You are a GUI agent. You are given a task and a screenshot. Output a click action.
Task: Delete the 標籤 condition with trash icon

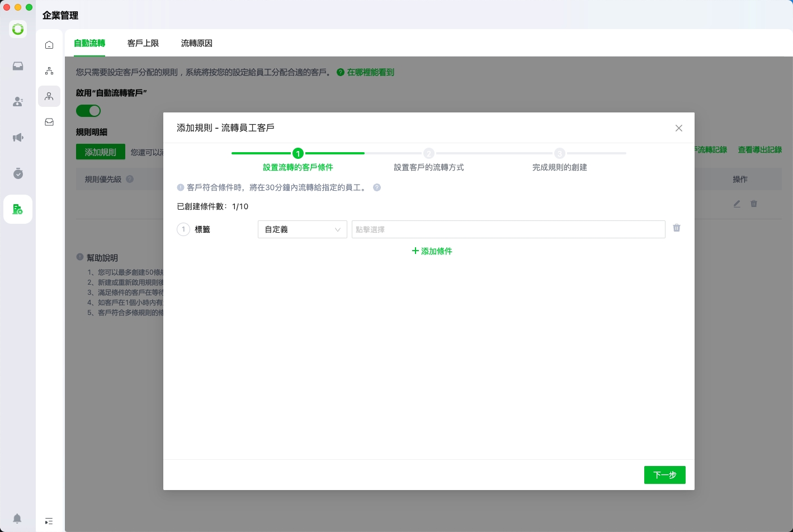(x=677, y=228)
